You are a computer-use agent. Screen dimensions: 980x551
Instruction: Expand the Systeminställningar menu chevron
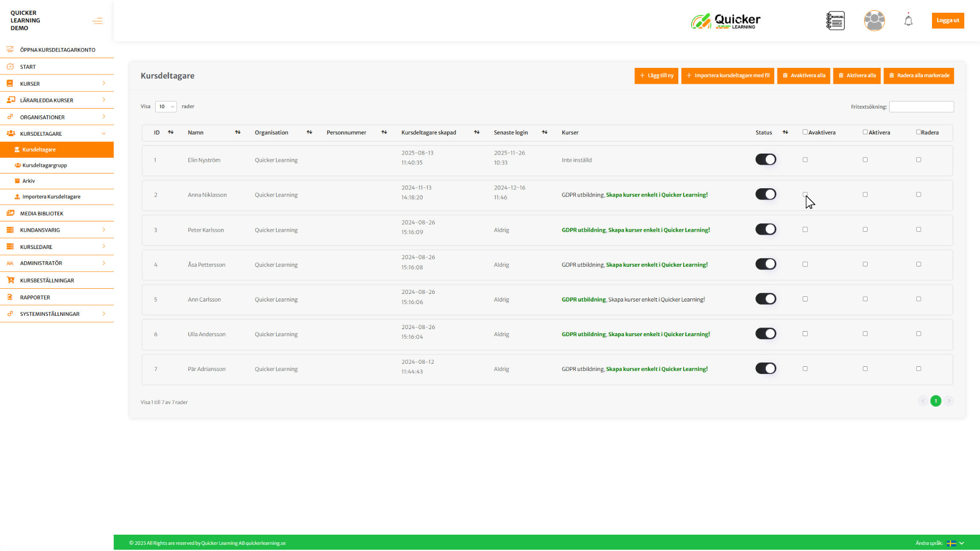coord(104,314)
